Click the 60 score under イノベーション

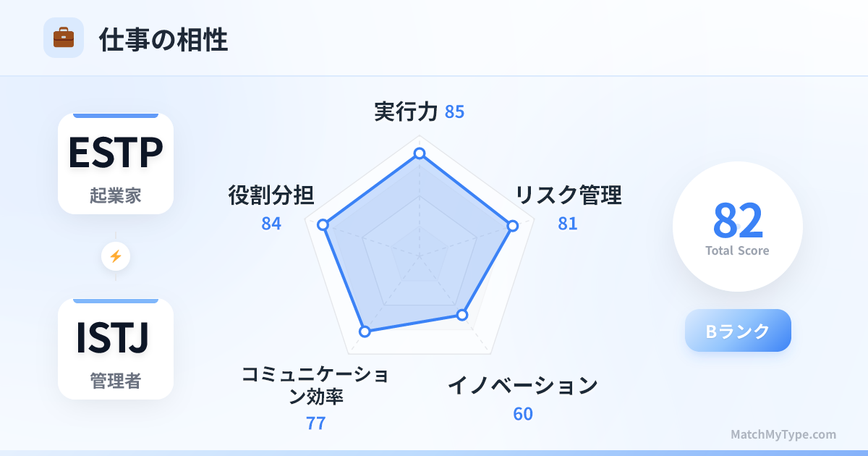point(523,414)
